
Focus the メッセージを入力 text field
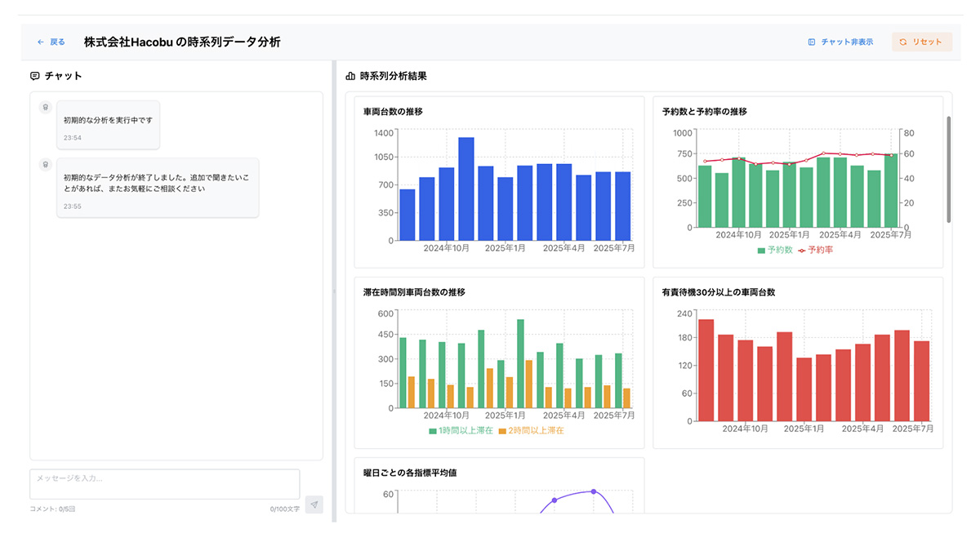click(x=165, y=484)
